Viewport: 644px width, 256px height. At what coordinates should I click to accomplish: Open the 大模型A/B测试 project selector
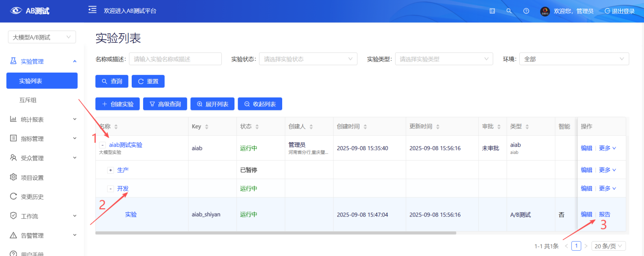pos(42,37)
